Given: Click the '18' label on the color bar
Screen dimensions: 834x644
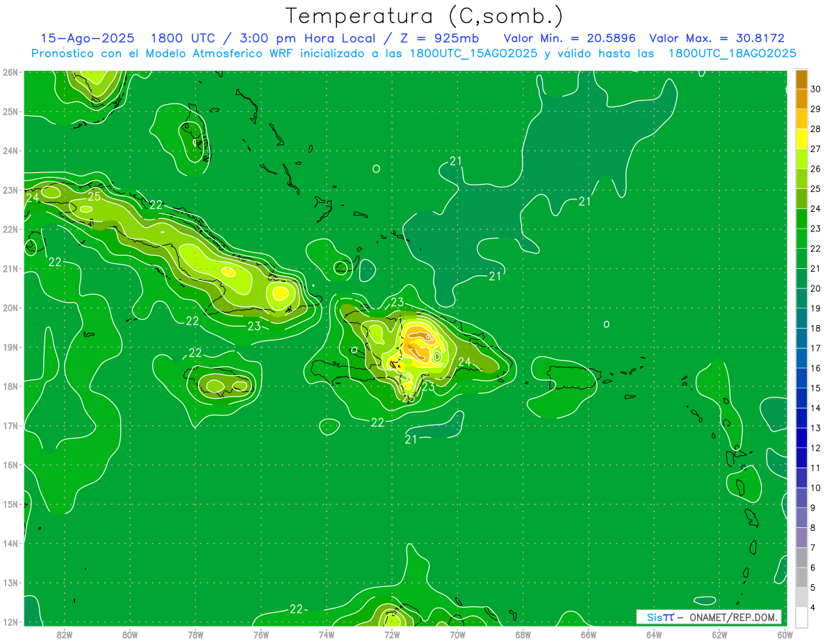Looking at the screenshot, I should tap(816, 328).
